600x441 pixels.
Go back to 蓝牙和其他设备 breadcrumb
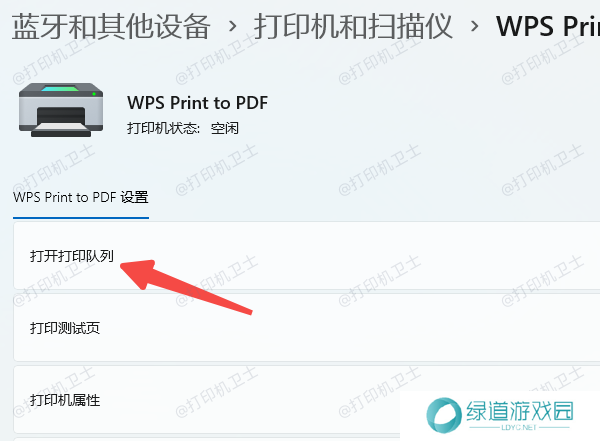[x=111, y=26]
